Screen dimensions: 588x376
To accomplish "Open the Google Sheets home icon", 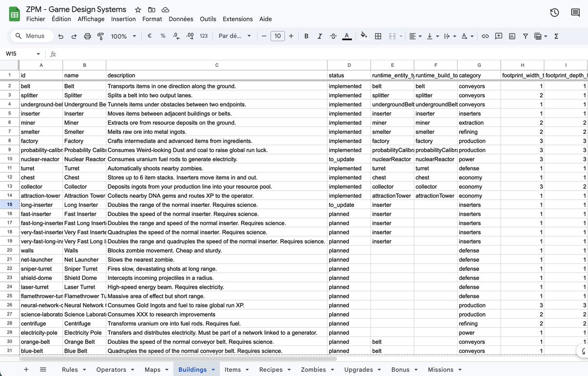I will pos(15,14).
